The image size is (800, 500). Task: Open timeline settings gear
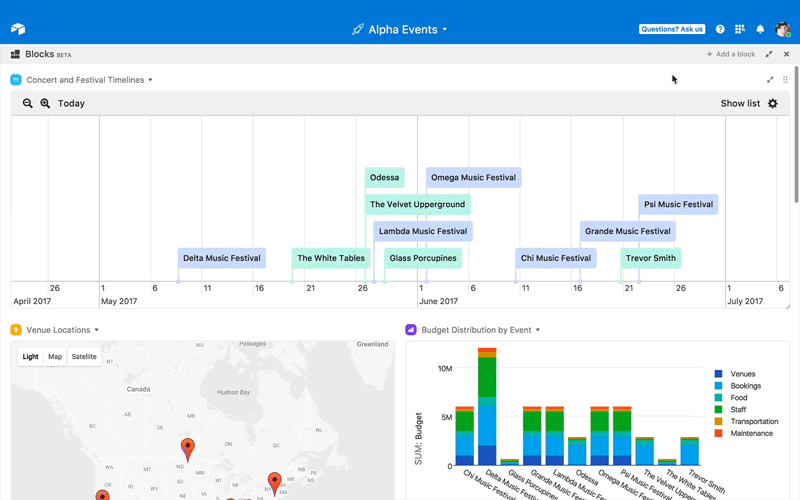click(773, 103)
